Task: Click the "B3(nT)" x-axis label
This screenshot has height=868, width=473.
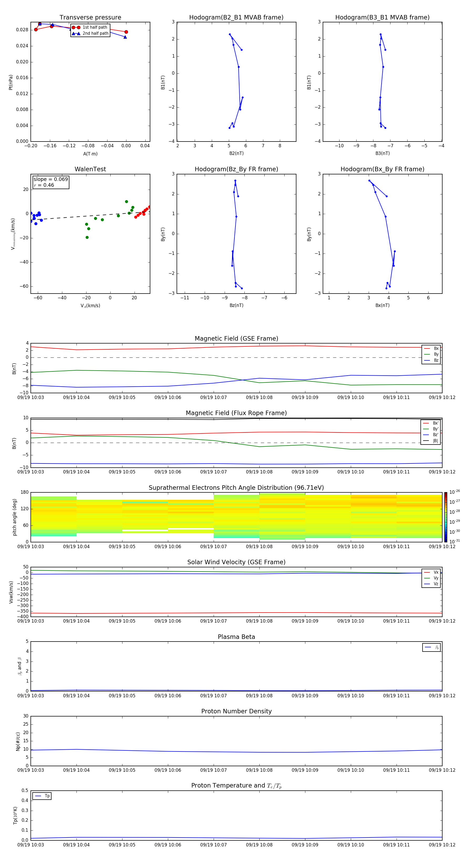Action: [x=382, y=153]
